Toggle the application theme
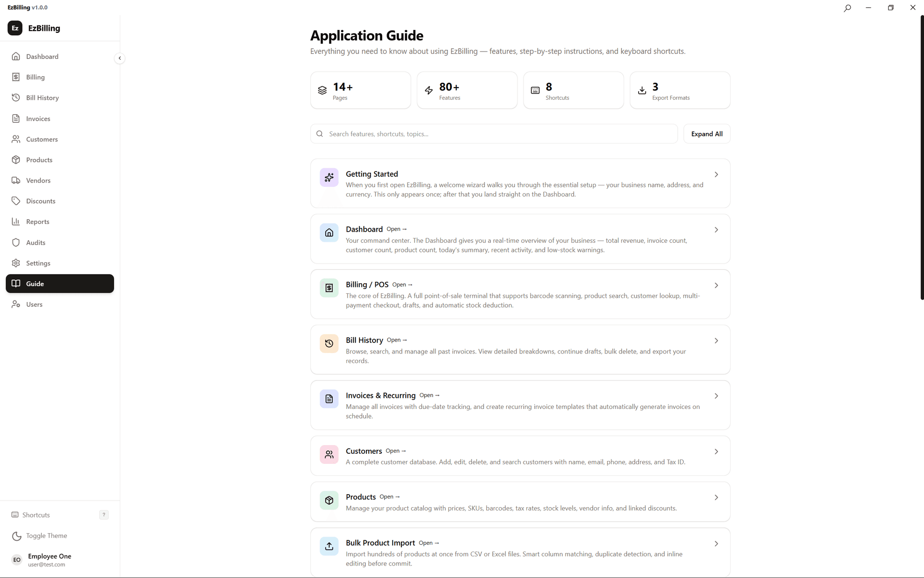 pos(47,536)
